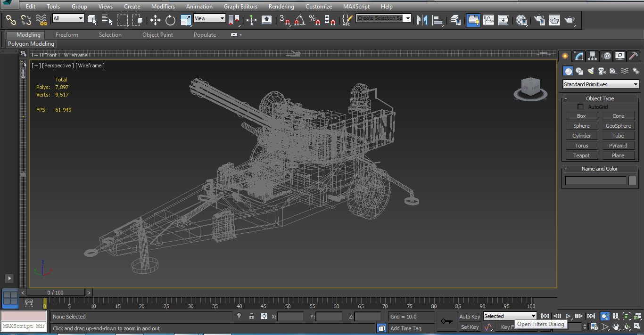Viewport: 644px width, 335px height.
Task: Activate the Select and Rotate tool
Action: coord(170,20)
